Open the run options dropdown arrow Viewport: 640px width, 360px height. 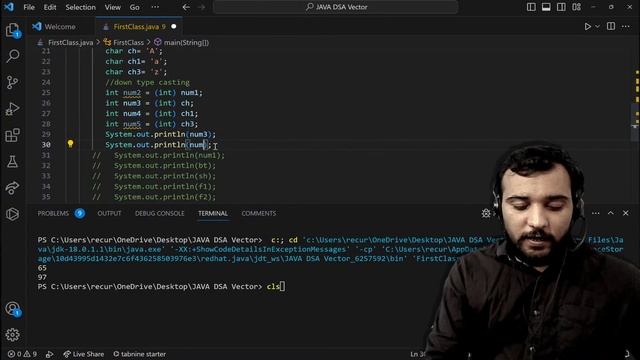[x=598, y=27]
